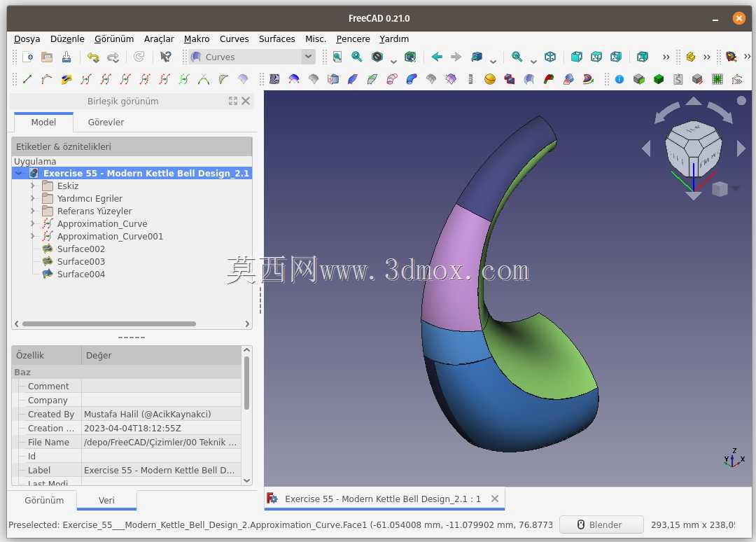Click the green grid icon
The height and width of the screenshot is (542, 756).
click(x=717, y=79)
